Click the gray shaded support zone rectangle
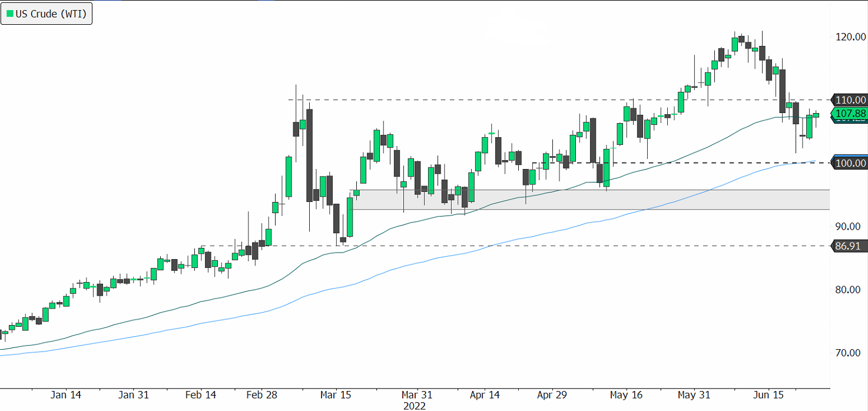868x411 pixels. point(589,200)
